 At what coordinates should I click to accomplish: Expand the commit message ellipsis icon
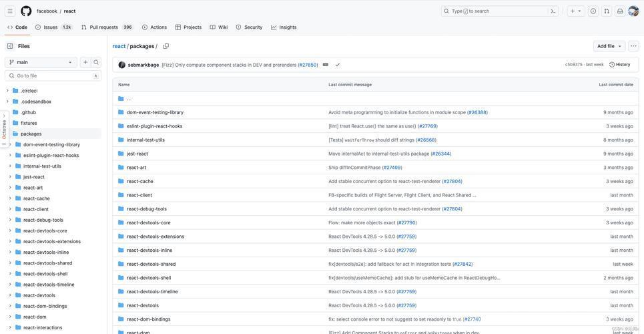325,65
